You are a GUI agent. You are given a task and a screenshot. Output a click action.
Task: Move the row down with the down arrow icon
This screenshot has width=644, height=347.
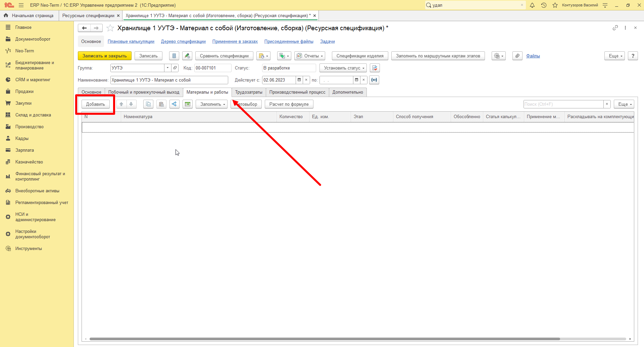click(x=131, y=104)
